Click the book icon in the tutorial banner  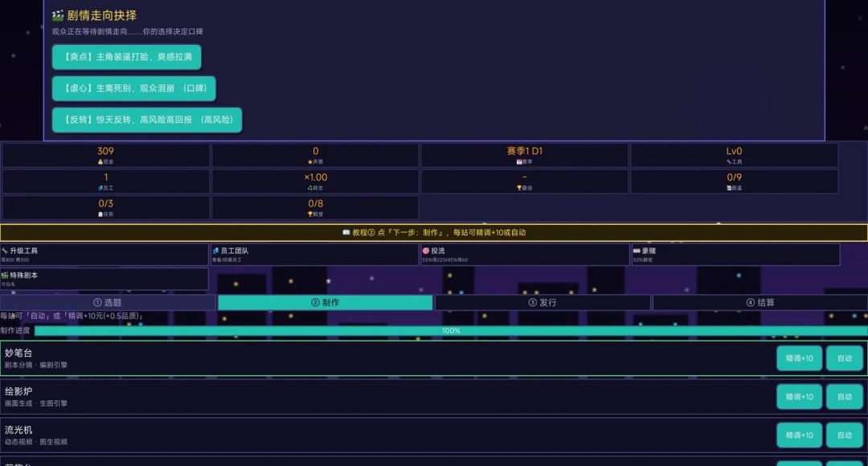(x=346, y=232)
